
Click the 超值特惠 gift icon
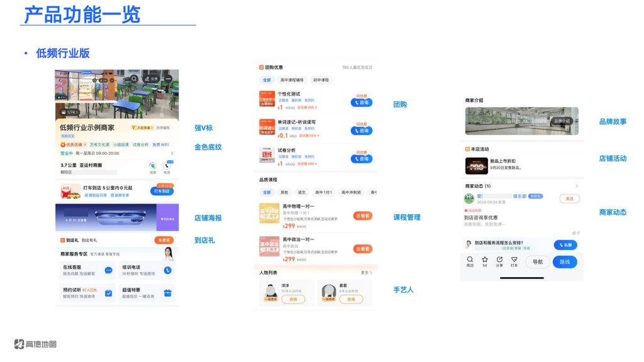167,293
